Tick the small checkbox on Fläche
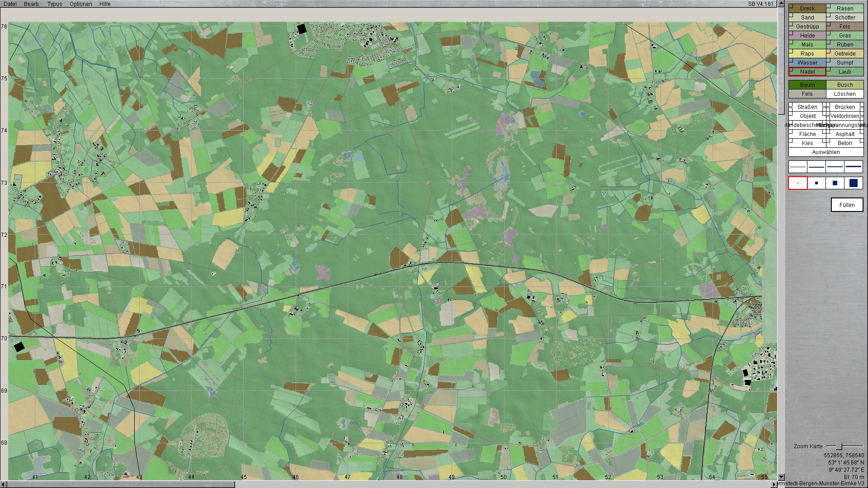868x488 pixels. point(791,132)
